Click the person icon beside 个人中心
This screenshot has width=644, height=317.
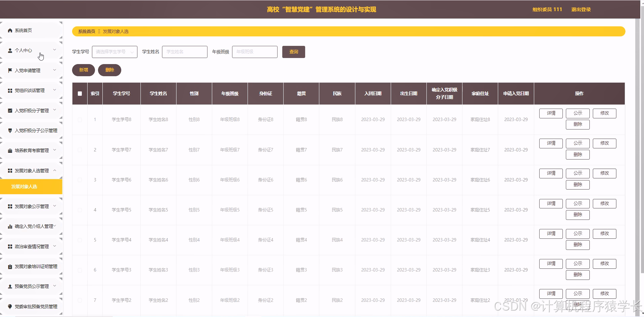10,51
